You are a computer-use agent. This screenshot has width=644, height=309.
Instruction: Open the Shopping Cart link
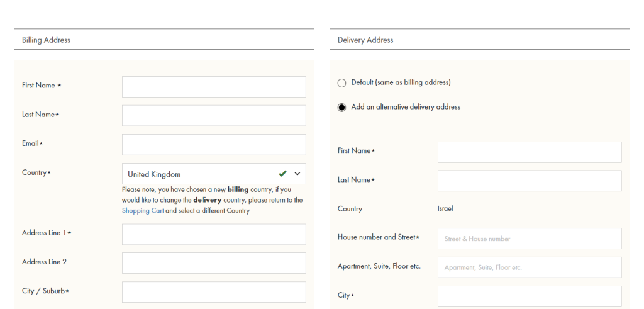coord(143,210)
